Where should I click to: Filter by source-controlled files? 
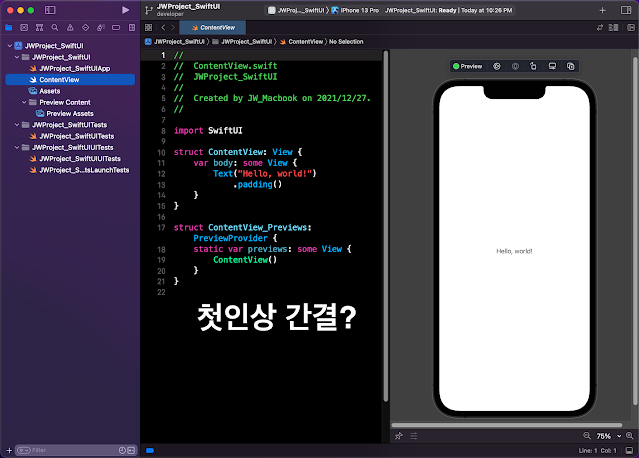tap(131, 450)
